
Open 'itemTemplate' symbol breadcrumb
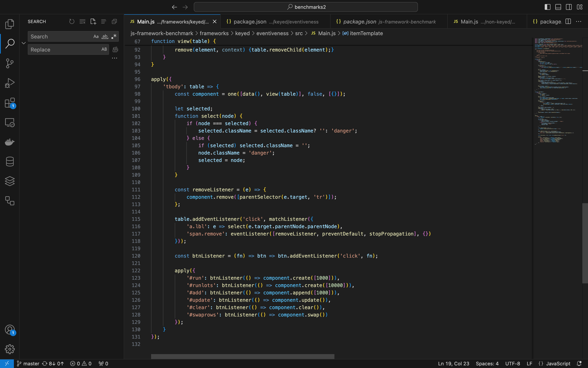point(363,33)
